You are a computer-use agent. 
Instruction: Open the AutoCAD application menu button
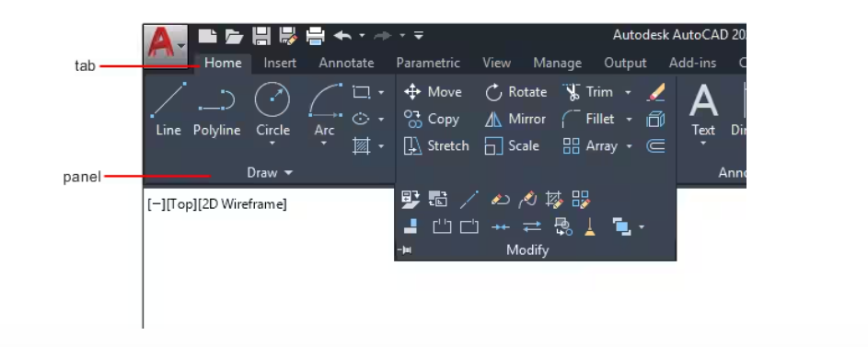tap(166, 47)
